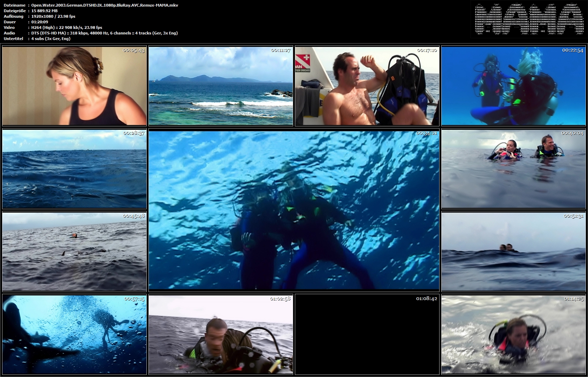Click the 00:34:21 timestamp overlay
588x377 pixels.
[426, 133]
